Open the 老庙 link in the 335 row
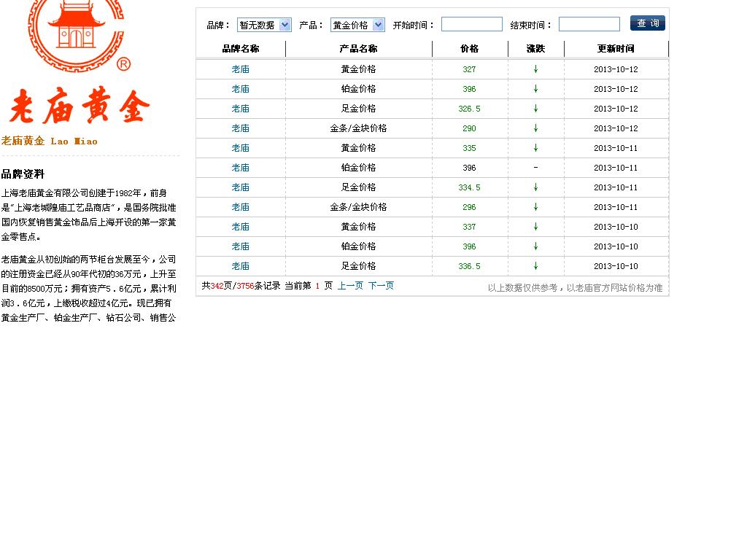Screen dimensions: 747x560 click(241, 148)
